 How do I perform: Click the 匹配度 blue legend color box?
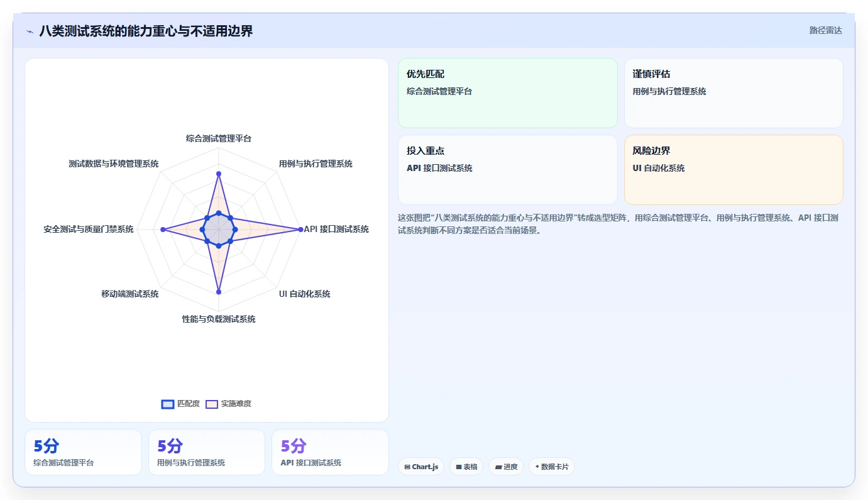point(168,404)
